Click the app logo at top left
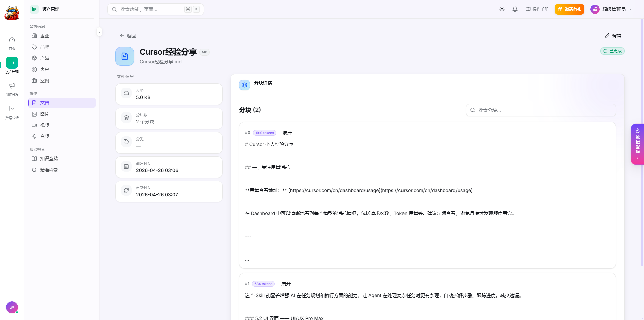This screenshot has width=644, height=320. pos(12,13)
